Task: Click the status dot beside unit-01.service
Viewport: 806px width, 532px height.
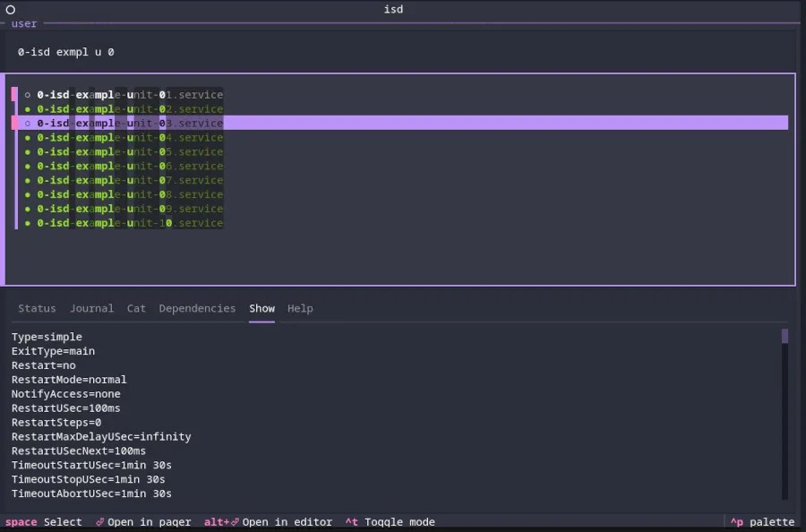Action: pos(27,94)
